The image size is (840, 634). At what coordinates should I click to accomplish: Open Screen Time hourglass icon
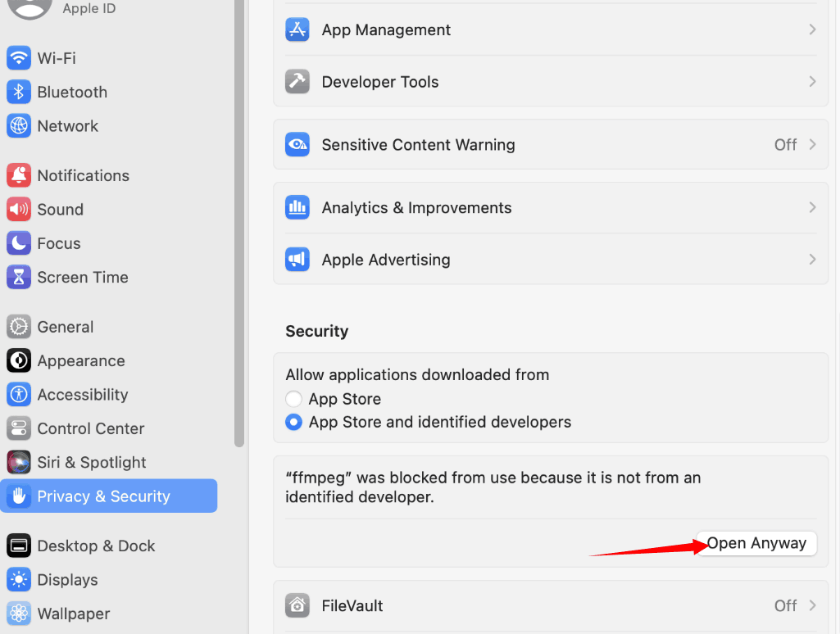coord(19,277)
